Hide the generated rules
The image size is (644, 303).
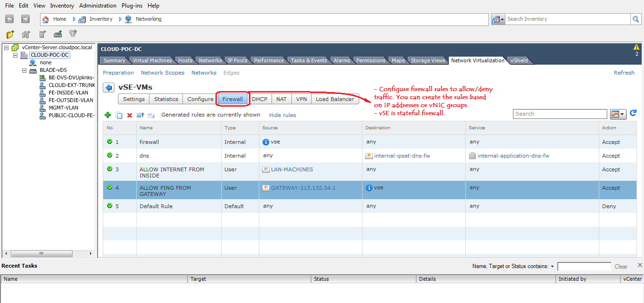tap(282, 115)
